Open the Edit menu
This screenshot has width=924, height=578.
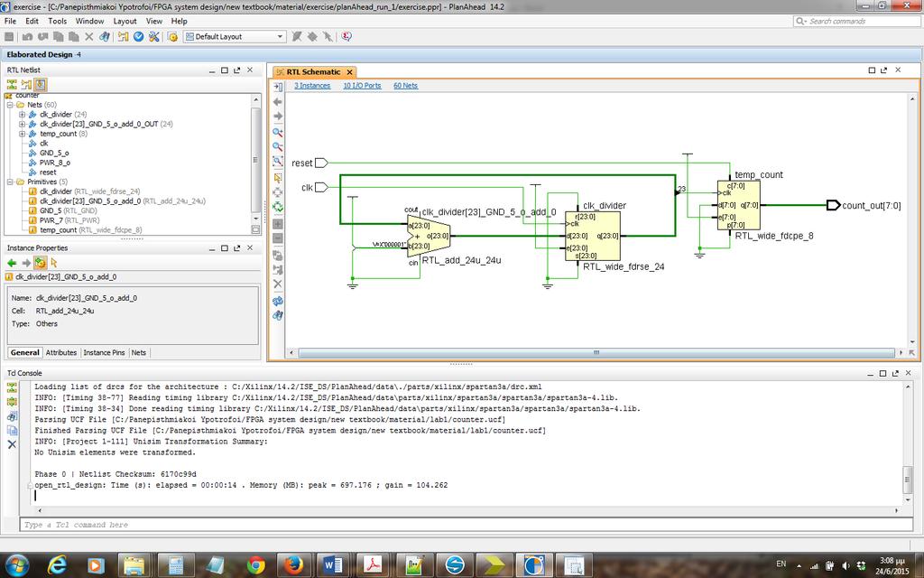tap(32, 22)
